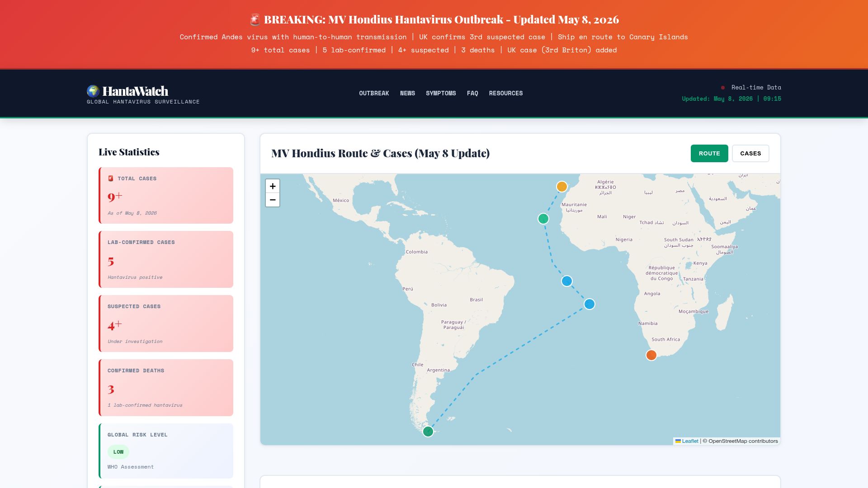The image size is (868, 488).
Task: Click the 'Live Statistics' heading
Action: click(x=129, y=152)
